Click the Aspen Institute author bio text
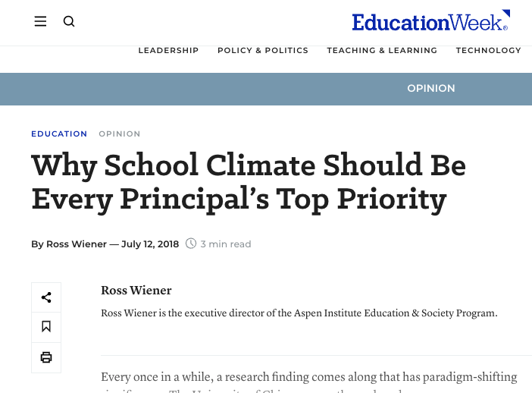532x393 pixels. (x=299, y=313)
